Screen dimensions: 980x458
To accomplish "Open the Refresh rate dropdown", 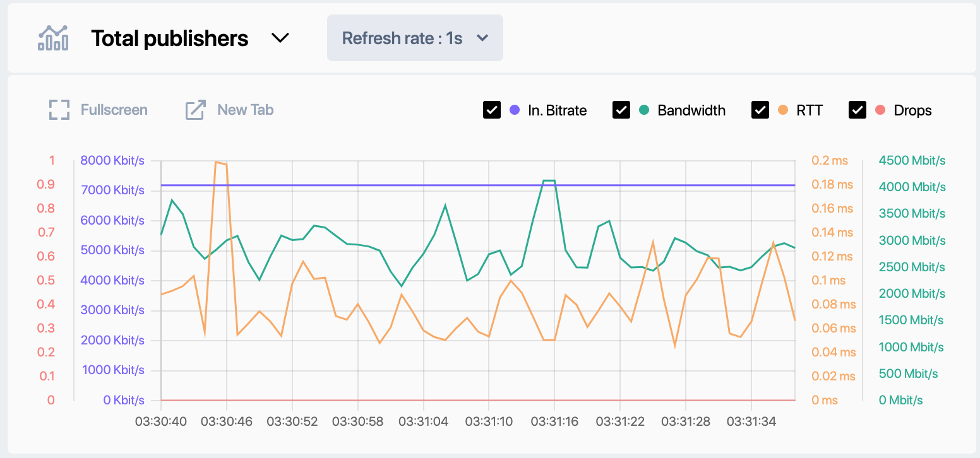I will tap(414, 38).
